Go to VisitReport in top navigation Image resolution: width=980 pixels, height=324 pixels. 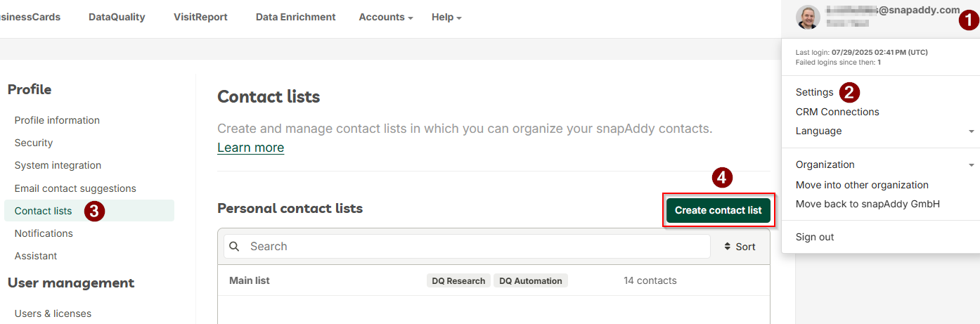point(200,17)
